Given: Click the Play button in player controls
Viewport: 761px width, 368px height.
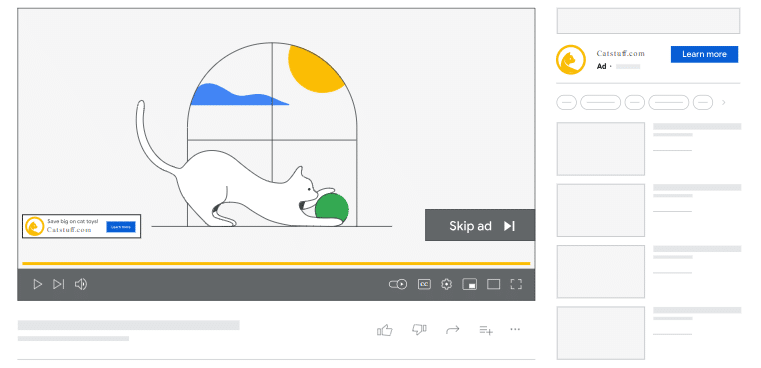Looking at the screenshot, I should [37, 284].
